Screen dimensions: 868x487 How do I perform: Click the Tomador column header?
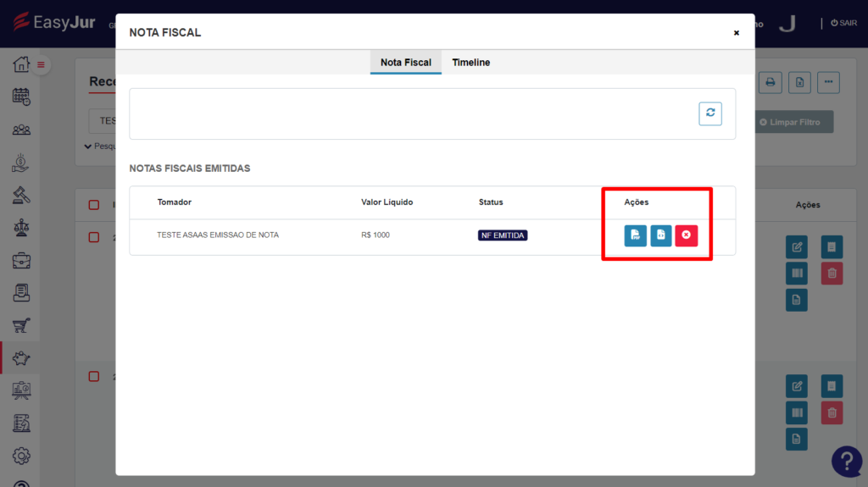coord(175,202)
